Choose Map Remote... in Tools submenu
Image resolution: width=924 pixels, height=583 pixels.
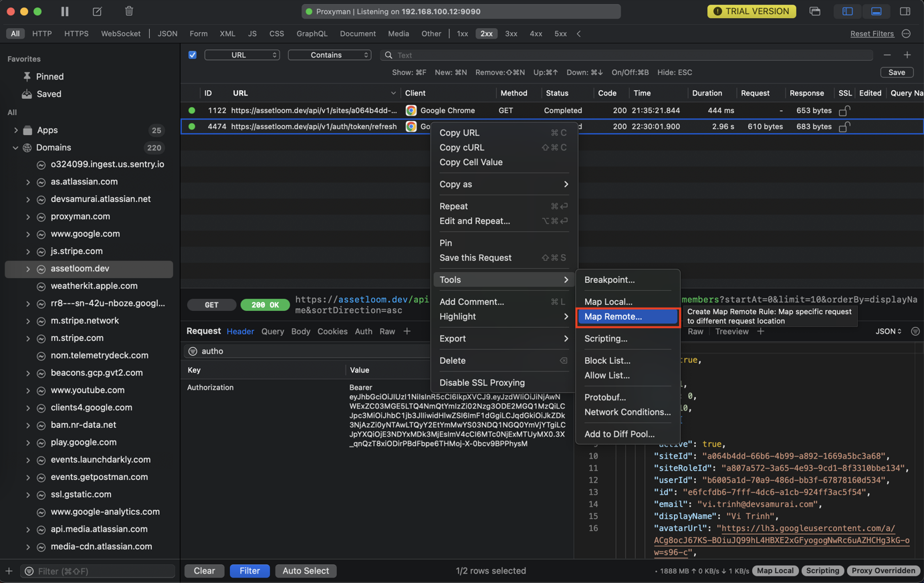(x=628, y=317)
